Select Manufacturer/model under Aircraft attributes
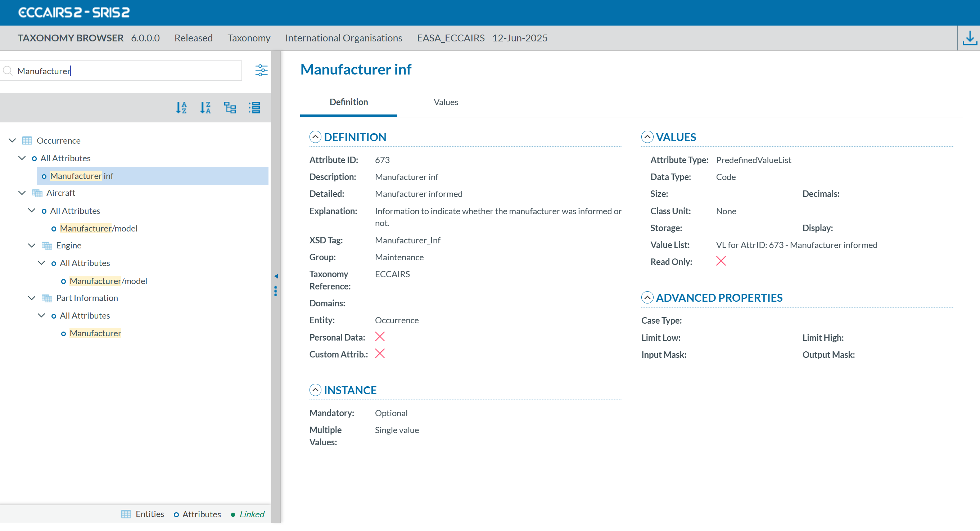 (99, 228)
